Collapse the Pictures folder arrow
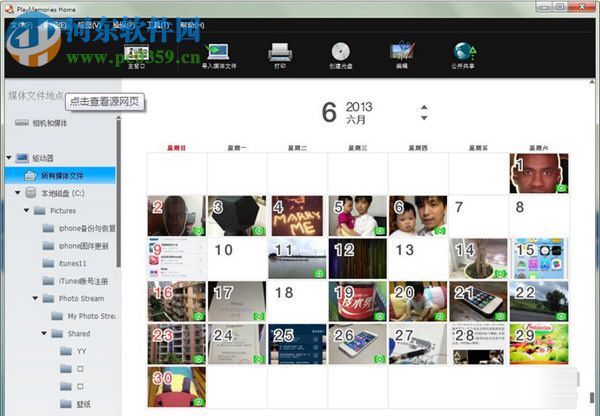Screen dimensions: 600x416 26,210
